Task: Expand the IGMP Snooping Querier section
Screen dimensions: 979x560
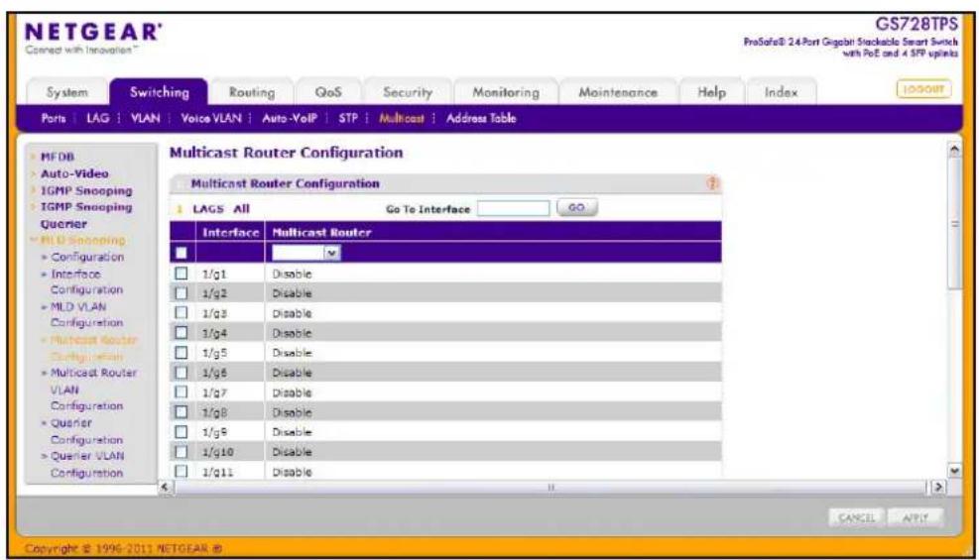Action: 86,215
